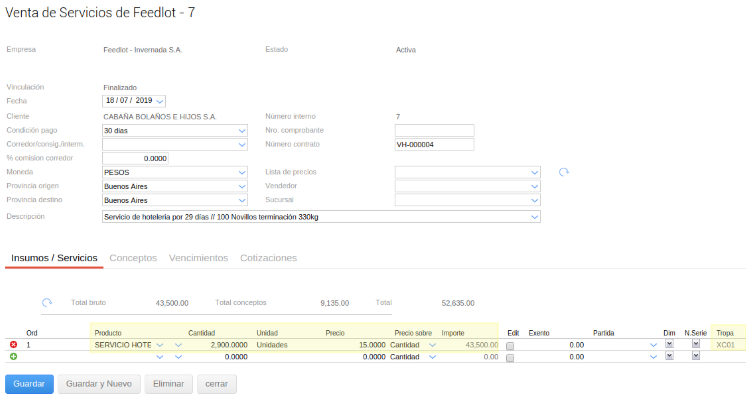Screen dimensions: 746x398
Task: Click the red delete icon on row 1
Action: coord(13,345)
